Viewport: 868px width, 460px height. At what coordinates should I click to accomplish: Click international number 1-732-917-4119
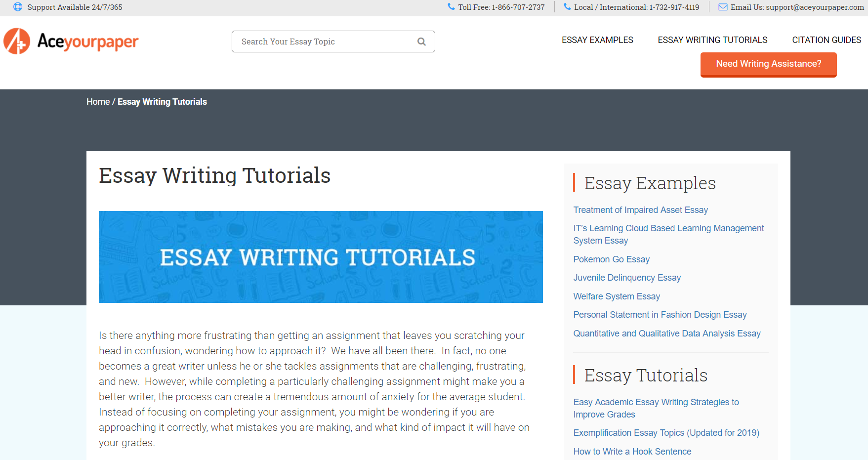[x=674, y=7]
